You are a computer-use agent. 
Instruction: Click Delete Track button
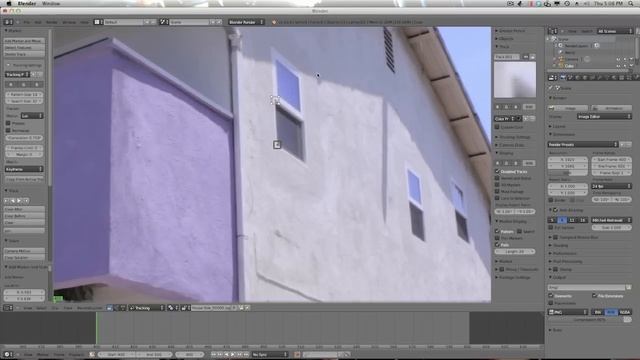coord(24,54)
